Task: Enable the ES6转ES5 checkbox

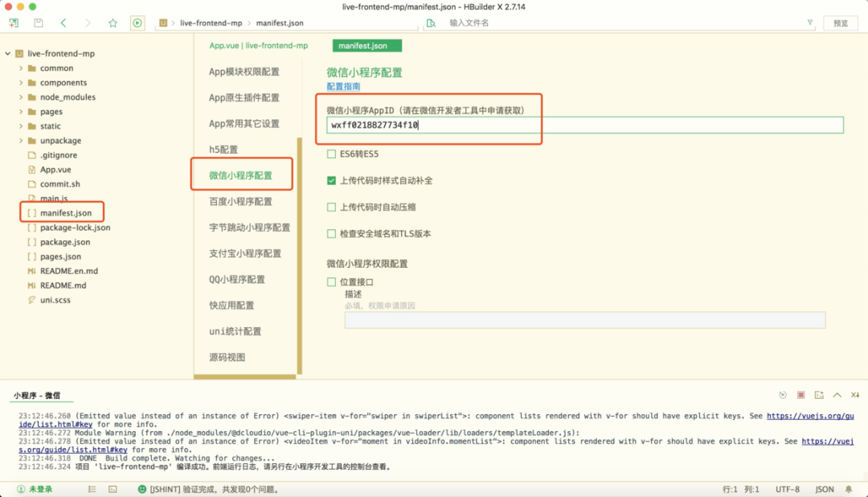Action: point(331,154)
